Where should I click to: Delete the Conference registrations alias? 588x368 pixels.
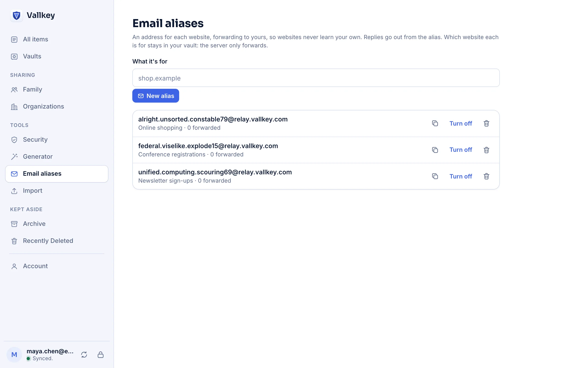(486, 150)
